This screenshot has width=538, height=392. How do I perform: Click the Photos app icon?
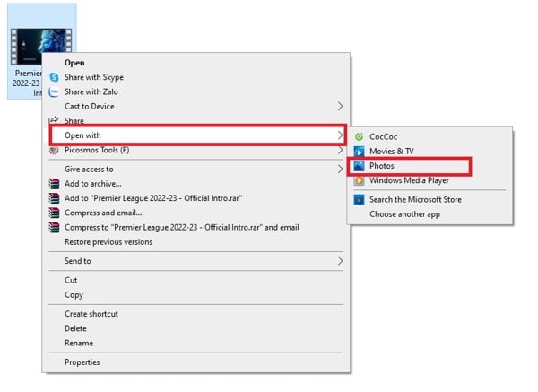pos(359,166)
